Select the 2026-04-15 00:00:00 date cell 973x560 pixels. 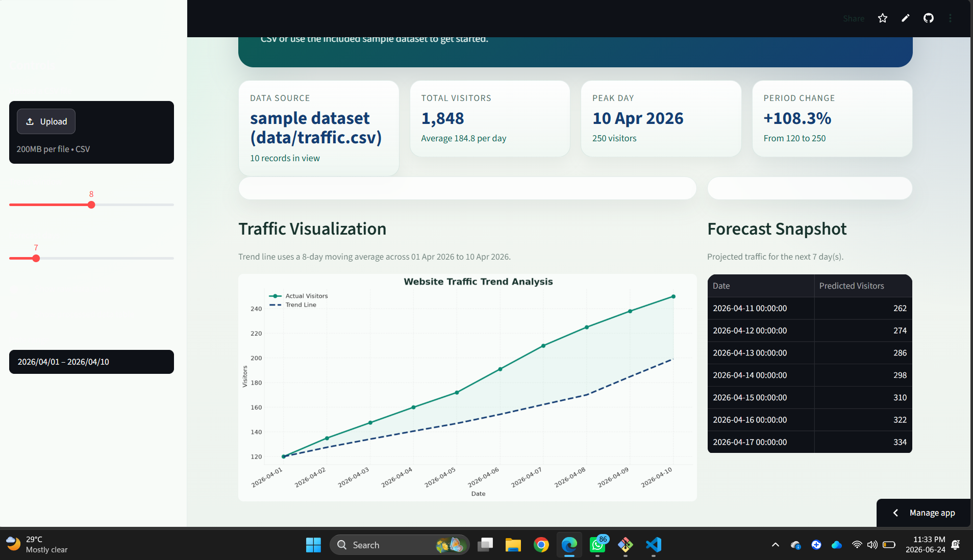click(761, 397)
